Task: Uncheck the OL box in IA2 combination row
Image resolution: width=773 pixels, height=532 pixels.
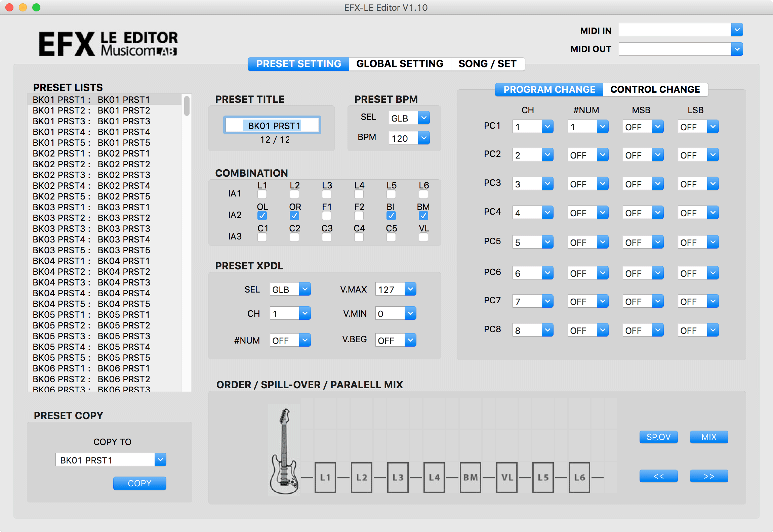Action: point(262,216)
